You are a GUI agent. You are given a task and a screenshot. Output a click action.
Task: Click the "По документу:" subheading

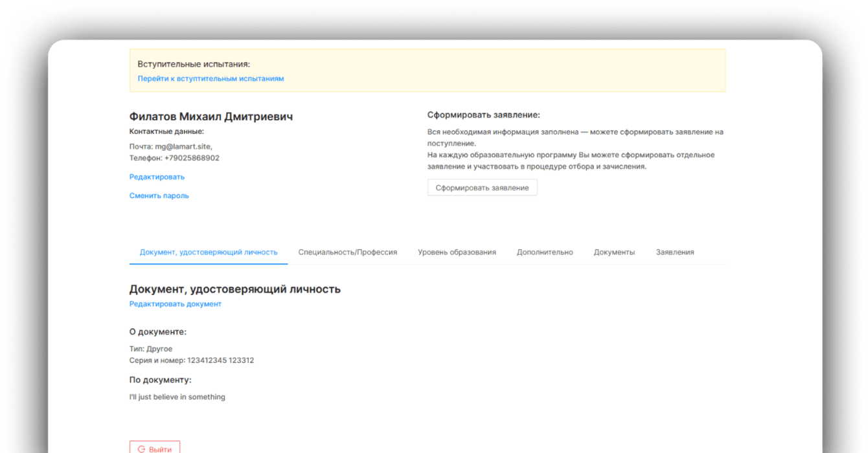pyautogui.click(x=161, y=380)
